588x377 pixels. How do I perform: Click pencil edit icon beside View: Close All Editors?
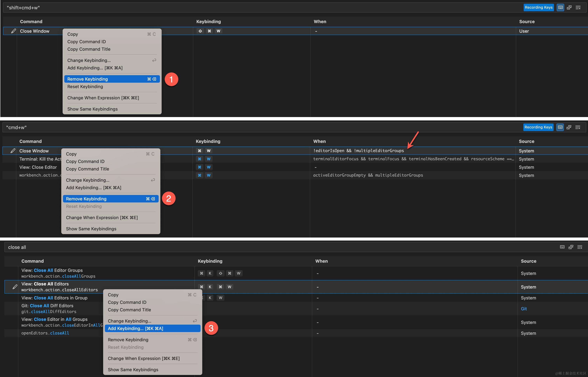click(x=15, y=287)
